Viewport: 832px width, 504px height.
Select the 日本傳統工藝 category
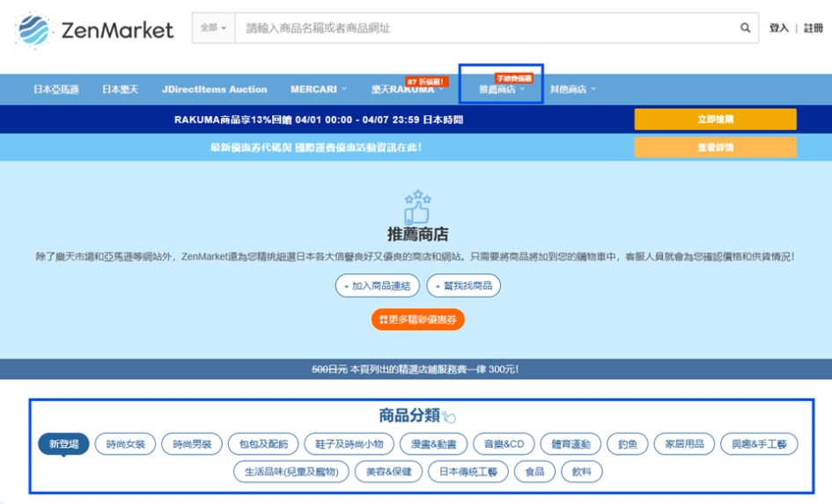pos(468,471)
